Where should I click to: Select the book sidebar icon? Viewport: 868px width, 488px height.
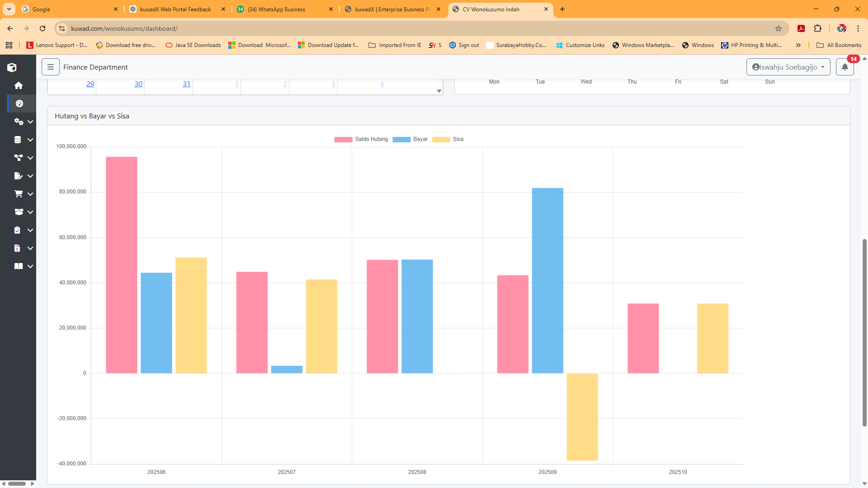(x=19, y=266)
